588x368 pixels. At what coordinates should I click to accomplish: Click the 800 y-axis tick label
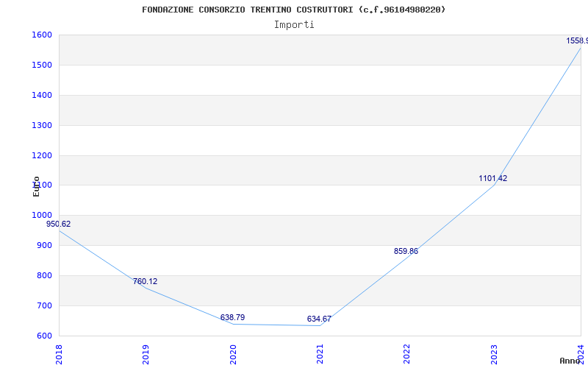(44, 275)
